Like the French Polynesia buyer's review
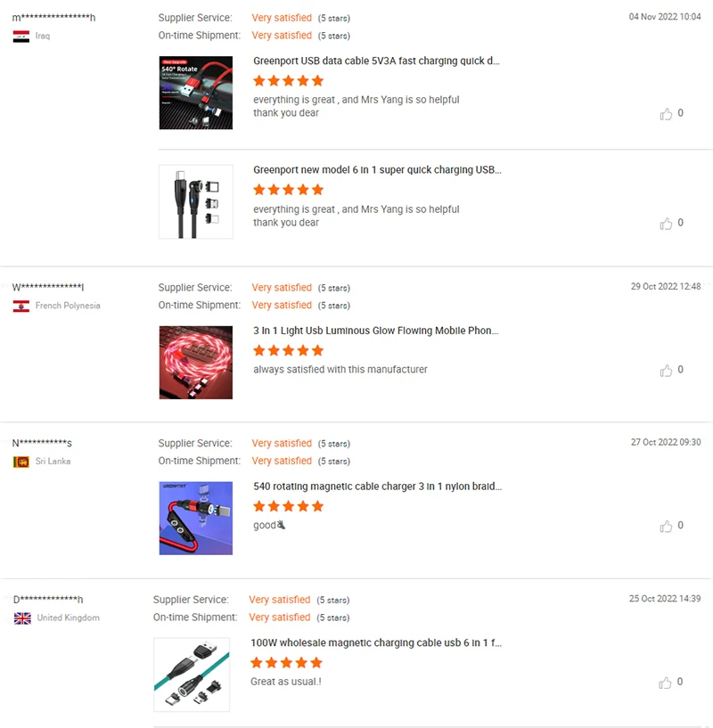713x728 pixels. pos(666,370)
